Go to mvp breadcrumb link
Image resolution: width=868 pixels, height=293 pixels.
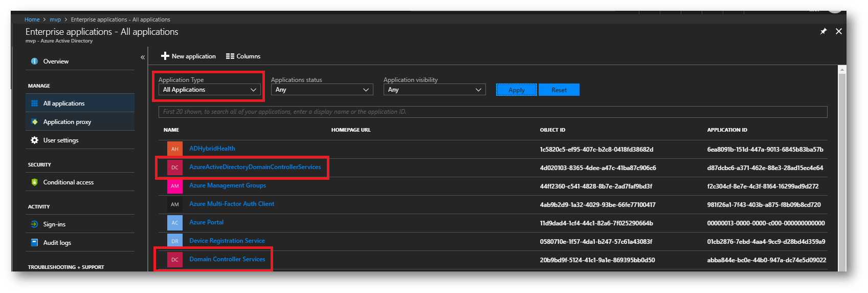tap(55, 19)
